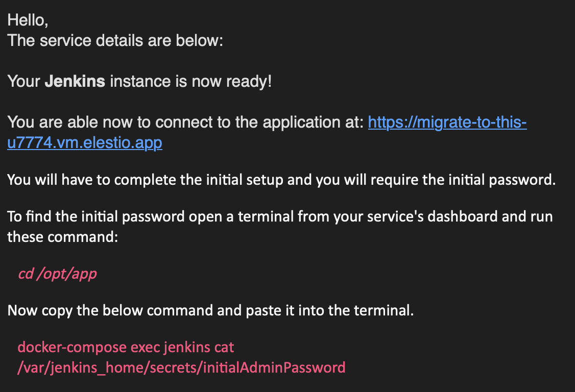Image resolution: width=575 pixels, height=392 pixels.
Task: Click the 'these command:' text line
Action: (62, 236)
